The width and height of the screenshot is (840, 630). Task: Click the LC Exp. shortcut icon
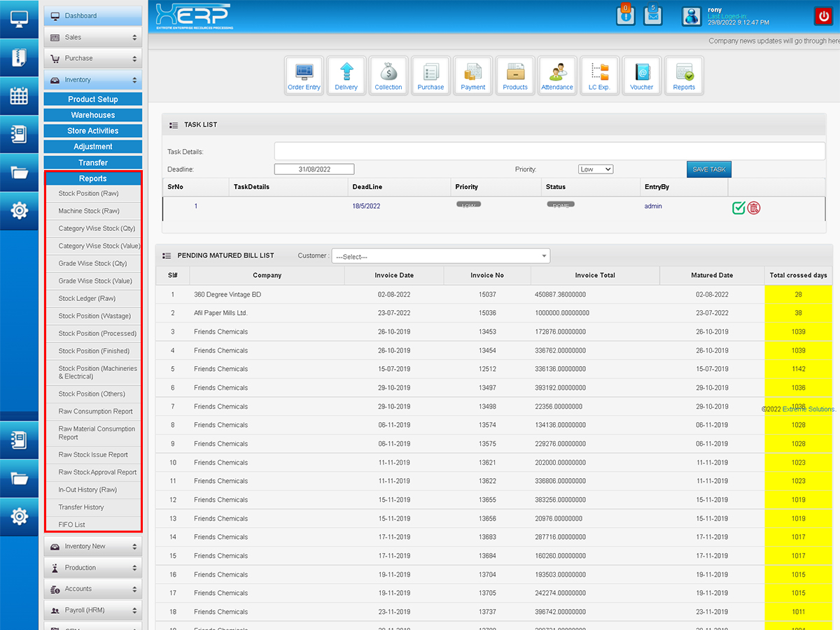point(599,76)
